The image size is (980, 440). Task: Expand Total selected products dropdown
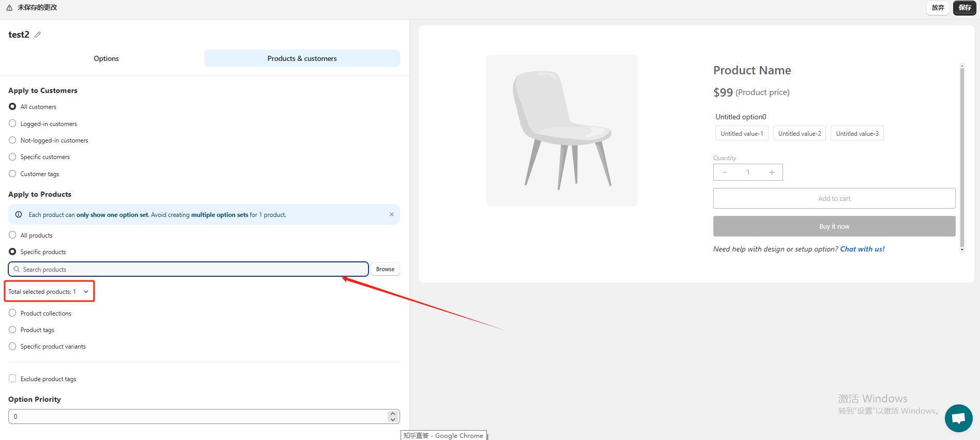(x=49, y=292)
